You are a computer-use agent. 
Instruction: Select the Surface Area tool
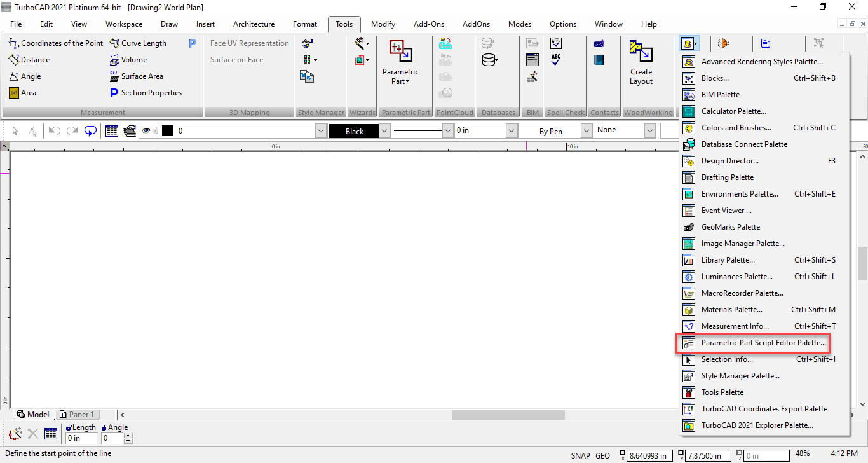coord(136,76)
